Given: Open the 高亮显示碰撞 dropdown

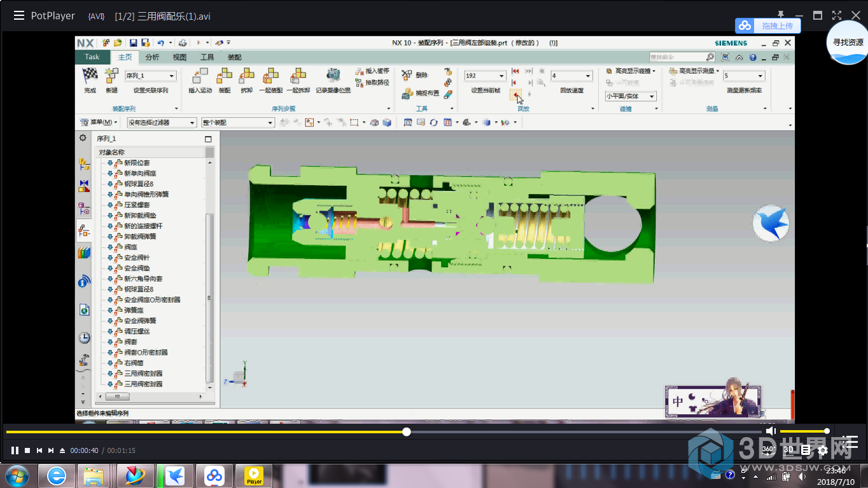Looking at the screenshot, I should 654,71.
